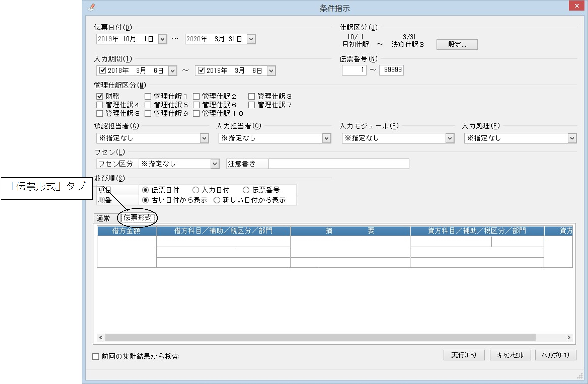Open the フセン区分 dropdown list
This screenshot has width=588, height=384.
(215, 164)
